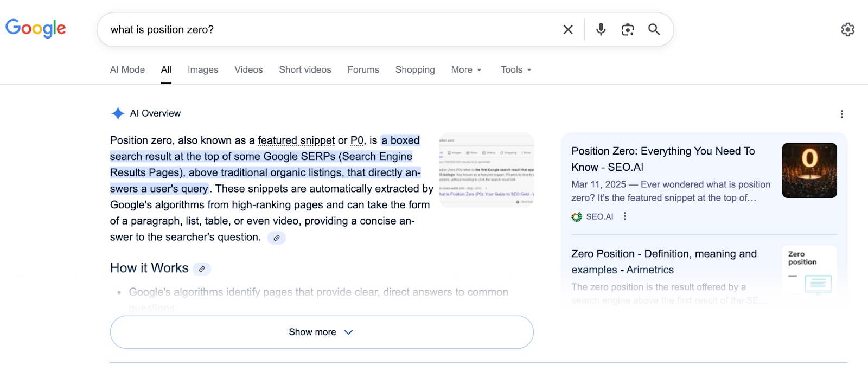Open Position Zero SEO.AI article link
The width and height of the screenshot is (868, 371).
coord(663,159)
